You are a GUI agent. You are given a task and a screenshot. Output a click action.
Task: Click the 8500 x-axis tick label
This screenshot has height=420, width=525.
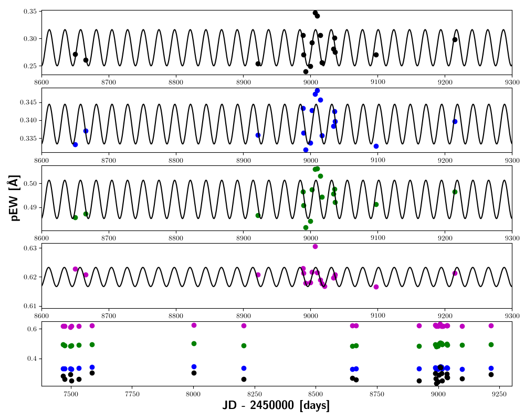click(316, 394)
